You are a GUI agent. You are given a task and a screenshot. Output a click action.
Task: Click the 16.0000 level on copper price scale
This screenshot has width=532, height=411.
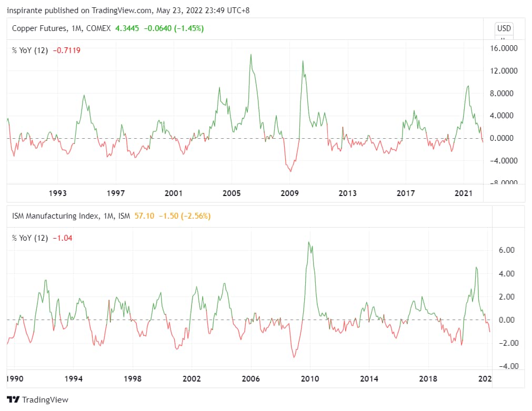504,48
